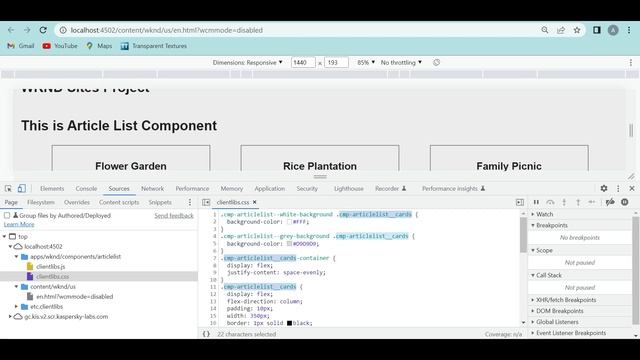The width and height of the screenshot is (640, 360).
Task: Open the Gmail bookmark
Action: point(21,46)
